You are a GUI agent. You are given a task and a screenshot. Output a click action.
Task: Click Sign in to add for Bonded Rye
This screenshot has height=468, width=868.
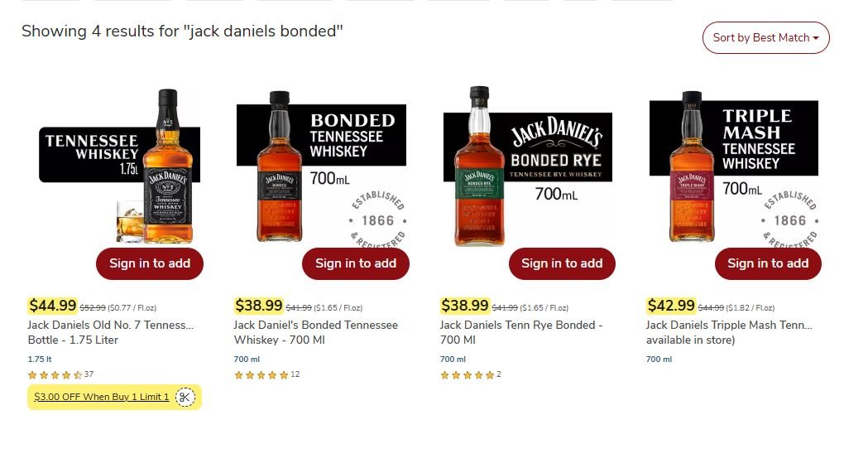click(562, 263)
